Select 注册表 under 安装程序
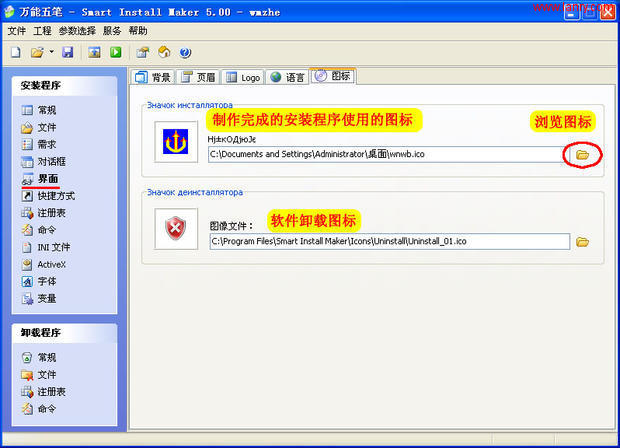This screenshot has width=620, height=448. click(x=51, y=213)
